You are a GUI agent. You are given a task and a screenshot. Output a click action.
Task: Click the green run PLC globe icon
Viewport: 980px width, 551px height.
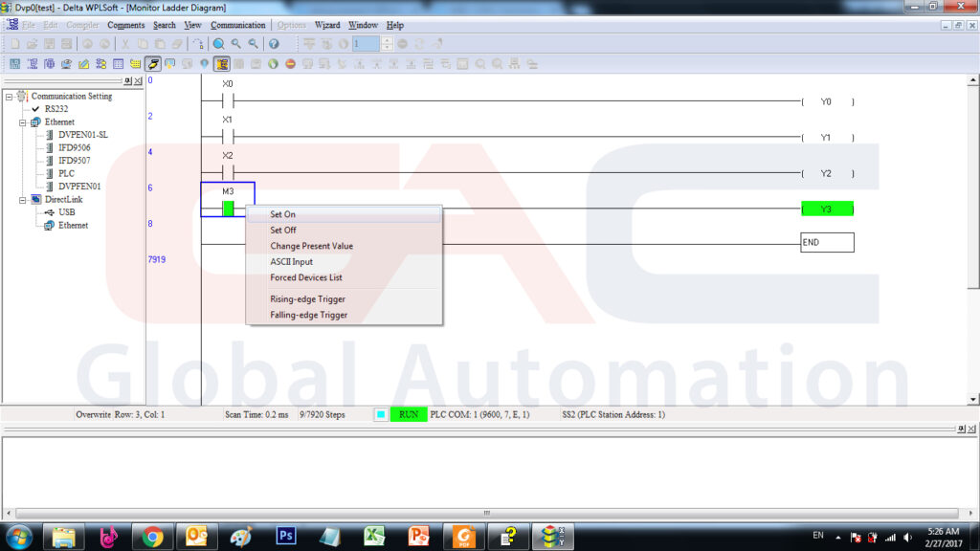(273, 64)
